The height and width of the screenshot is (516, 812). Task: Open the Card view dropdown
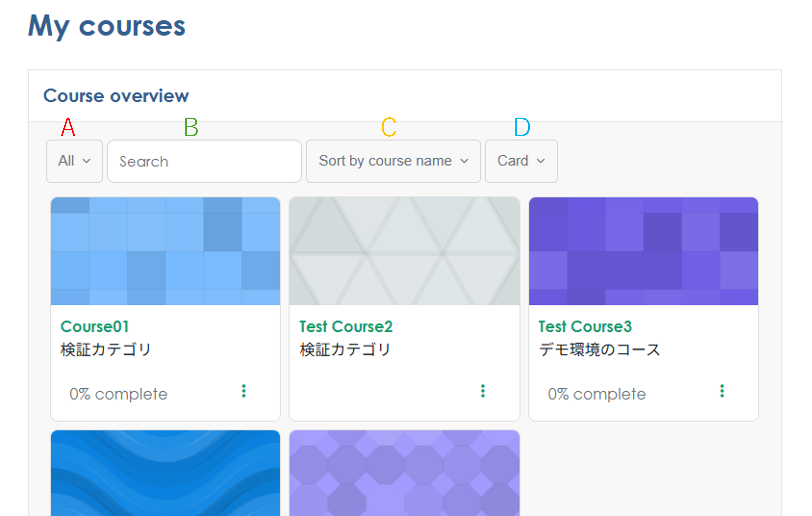point(521,161)
